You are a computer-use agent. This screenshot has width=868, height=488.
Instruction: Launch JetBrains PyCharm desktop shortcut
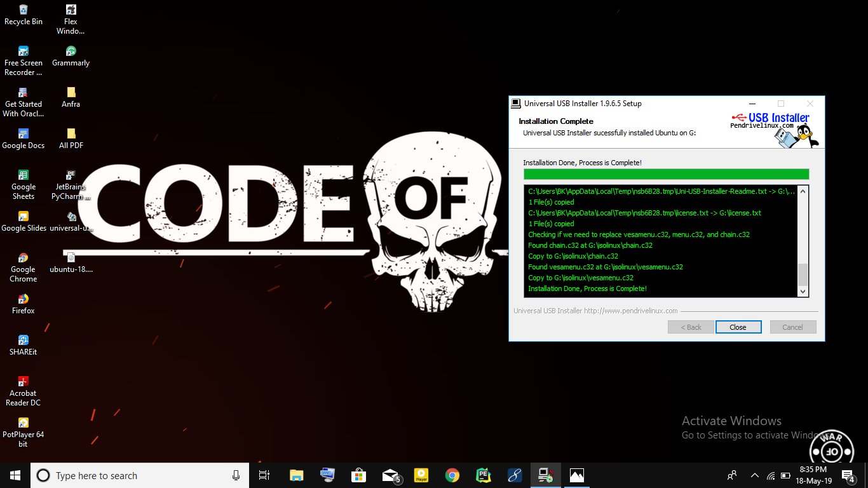coord(71,184)
